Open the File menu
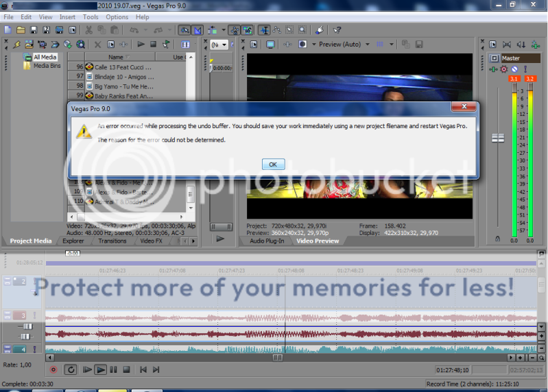The height and width of the screenshot is (392, 548). pos(8,16)
